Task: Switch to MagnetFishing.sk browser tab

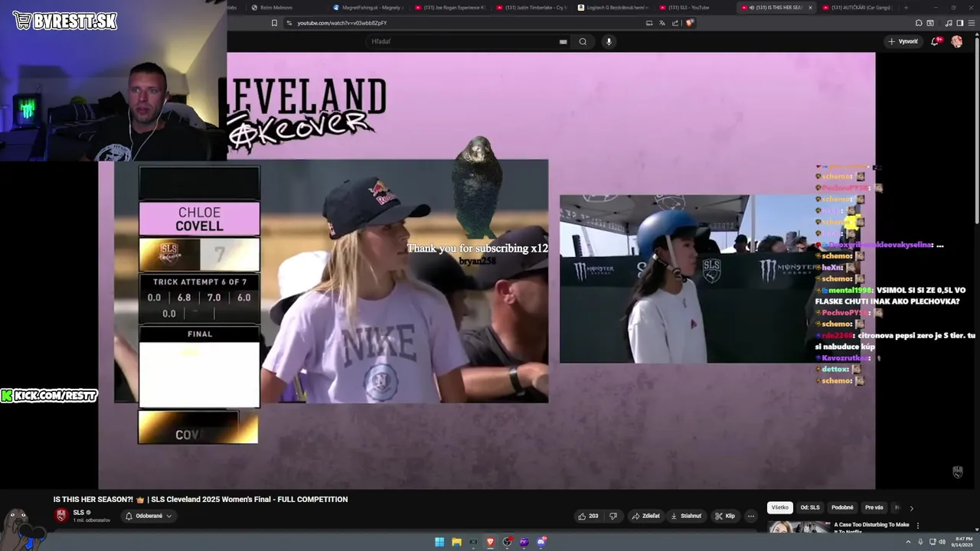Action: click(367, 8)
